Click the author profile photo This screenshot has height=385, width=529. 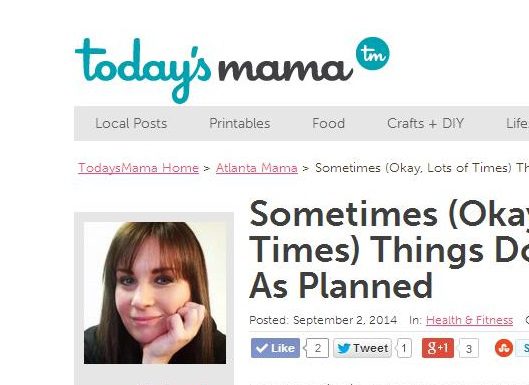pyautogui.click(x=155, y=293)
